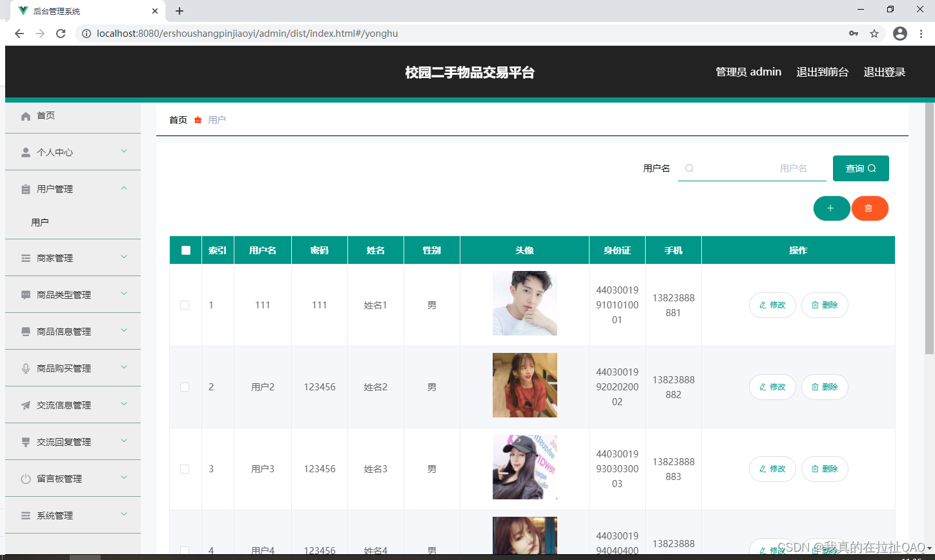Select the 用户 submenu item
Image resolution: width=935 pixels, height=560 pixels.
(x=73, y=223)
